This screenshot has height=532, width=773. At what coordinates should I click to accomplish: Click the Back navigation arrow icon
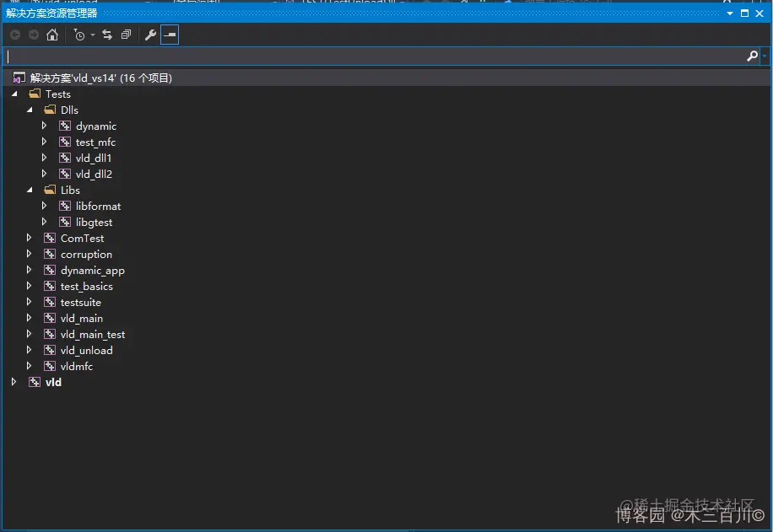coord(15,35)
